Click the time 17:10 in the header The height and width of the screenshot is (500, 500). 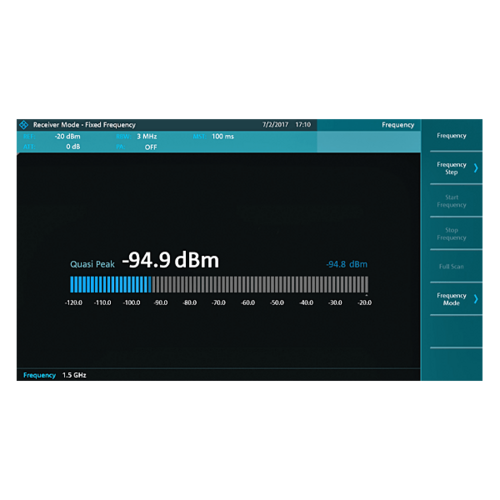coord(303,125)
